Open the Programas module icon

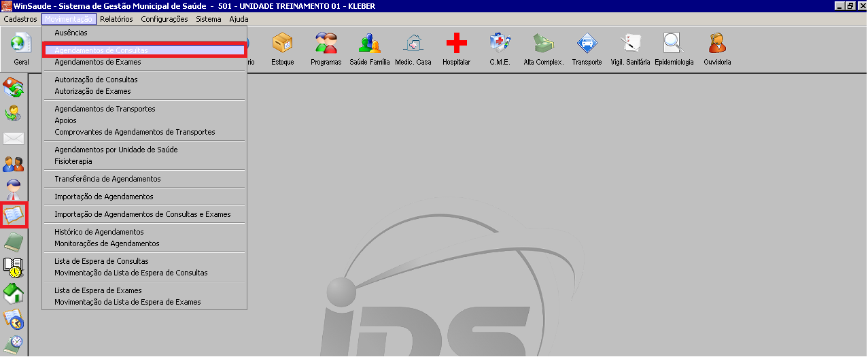click(x=326, y=44)
